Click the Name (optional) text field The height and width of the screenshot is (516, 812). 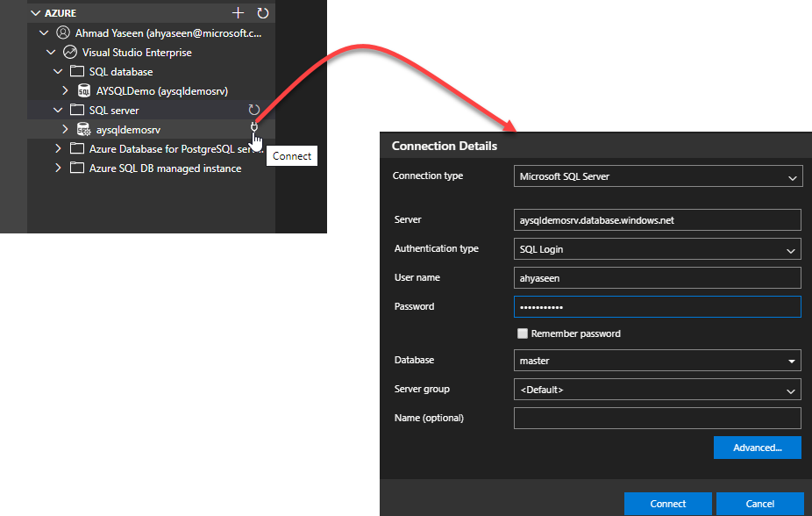coord(658,418)
